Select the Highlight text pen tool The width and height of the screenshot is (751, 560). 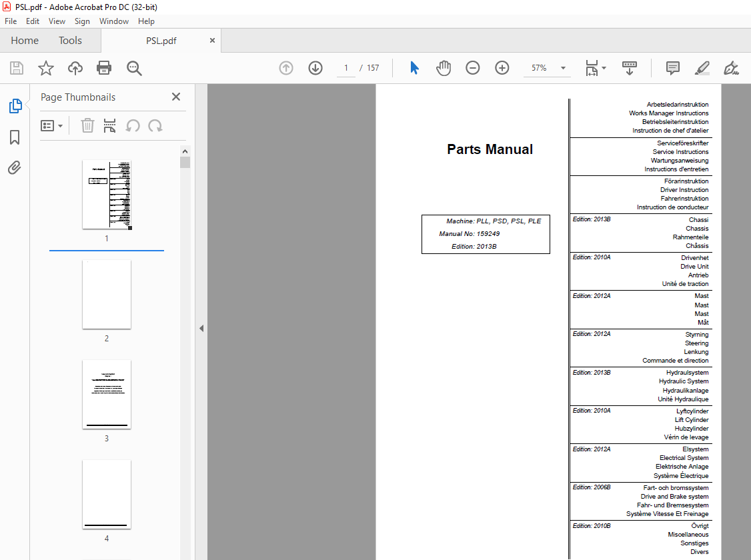(702, 68)
